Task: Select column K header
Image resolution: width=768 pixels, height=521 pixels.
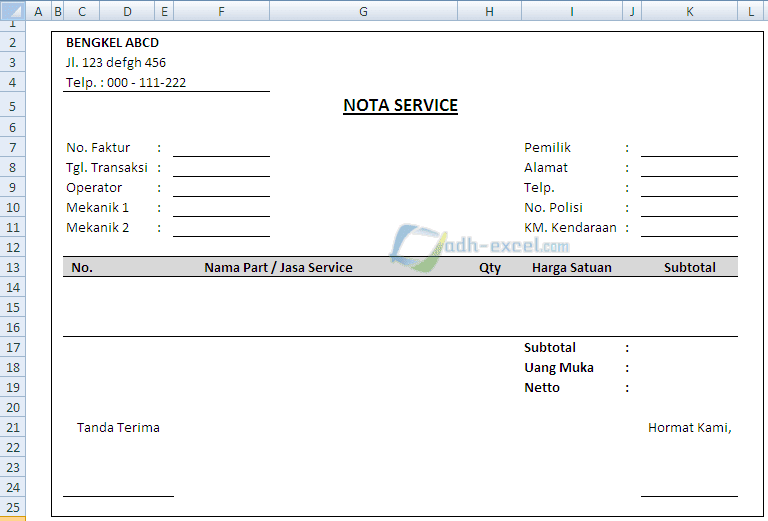Action: tap(690, 11)
